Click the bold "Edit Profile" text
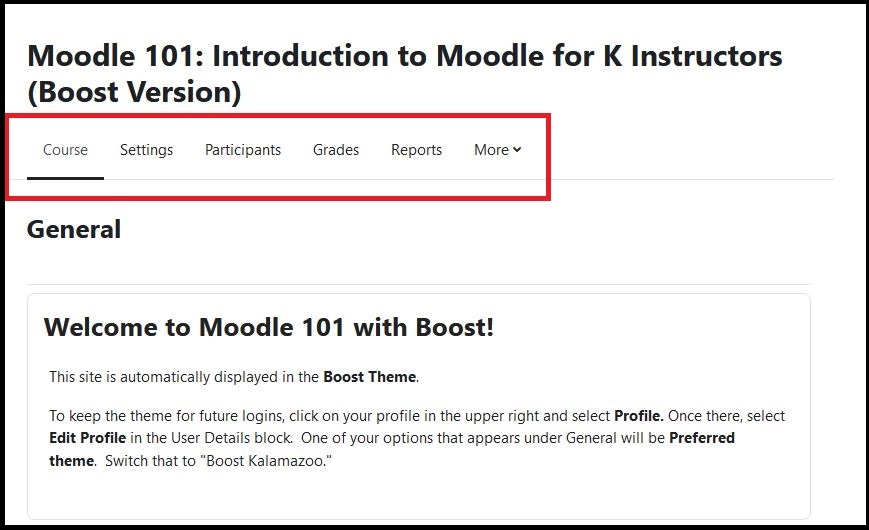 tap(88, 438)
